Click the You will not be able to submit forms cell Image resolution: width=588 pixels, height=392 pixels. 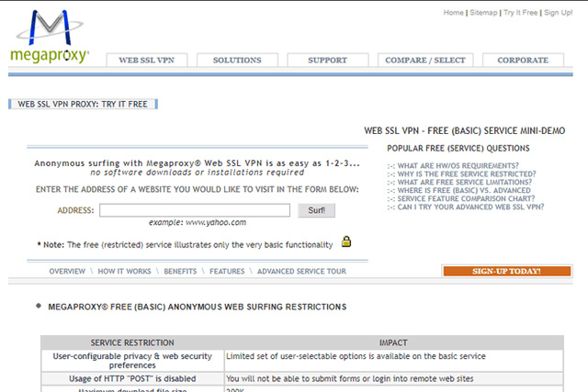(x=393, y=378)
